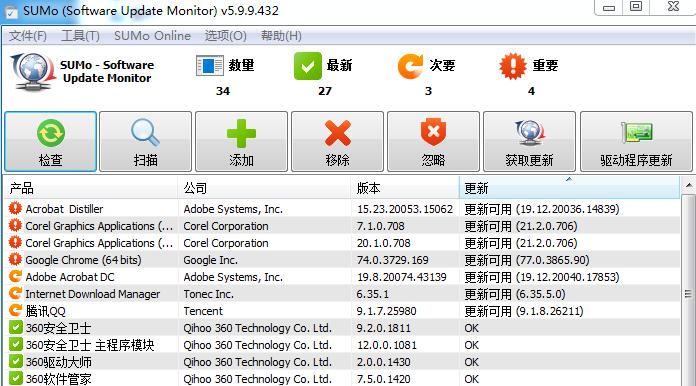The image size is (696, 386).
Task: Select the Acrobat Distiller product row
Action: 342,209
